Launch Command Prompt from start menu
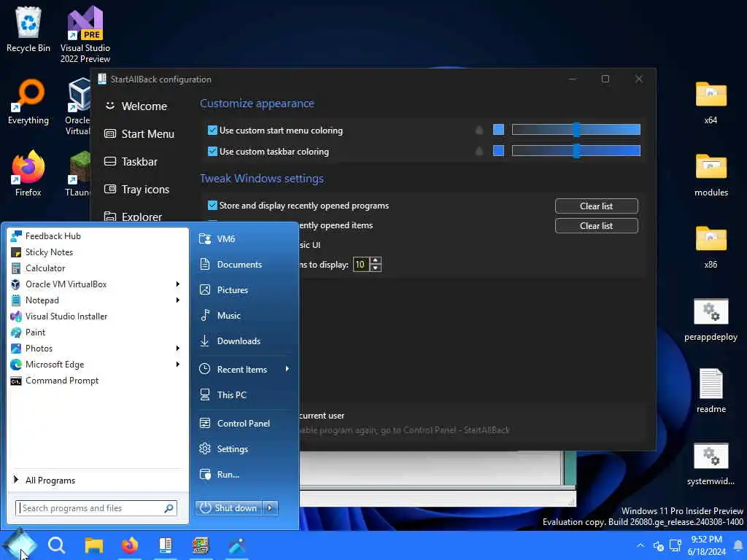This screenshot has width=747, height=560. point(62,381)
